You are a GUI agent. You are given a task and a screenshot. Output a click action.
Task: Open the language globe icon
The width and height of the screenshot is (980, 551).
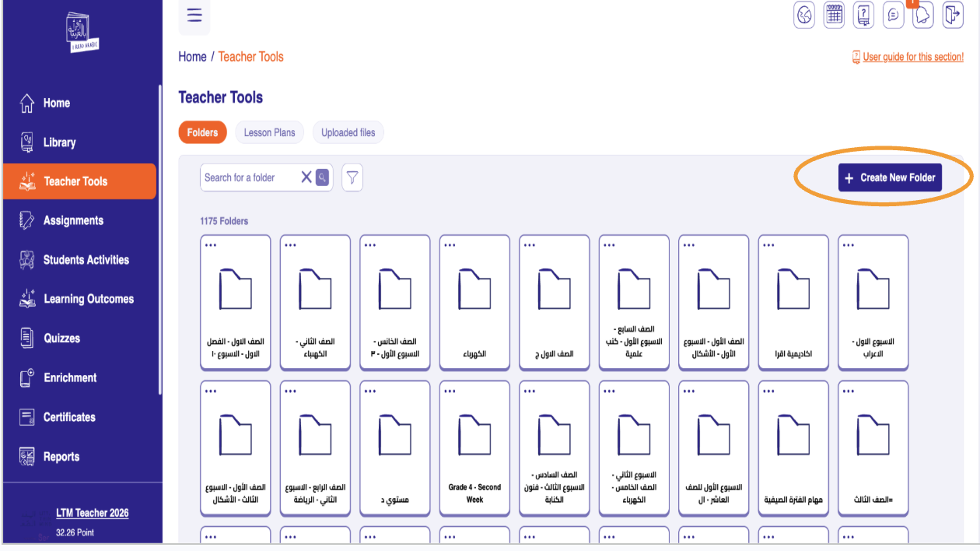[x=804, y=15]
